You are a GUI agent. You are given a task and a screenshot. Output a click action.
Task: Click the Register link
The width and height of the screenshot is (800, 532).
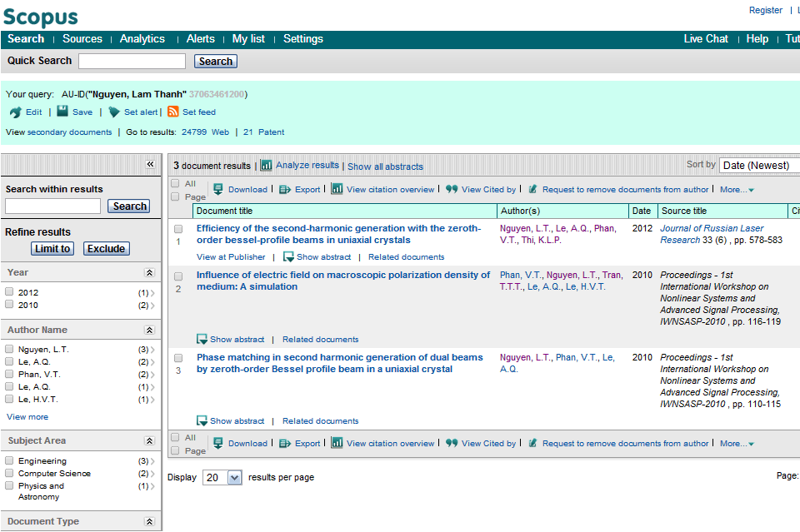[765, 10]
